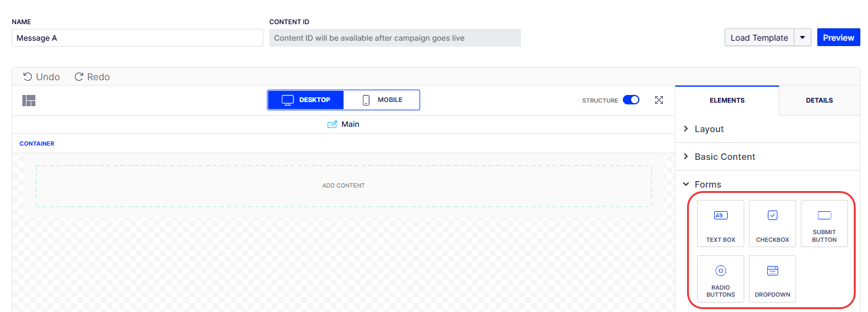
Task: Toggle the Structure switch off
Action: pos(631,100)
